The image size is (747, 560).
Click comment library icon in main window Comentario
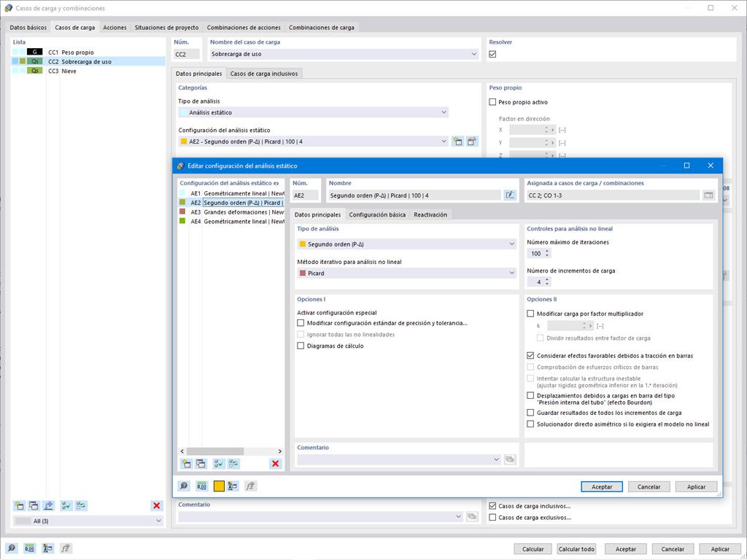[x=472, y=517]
